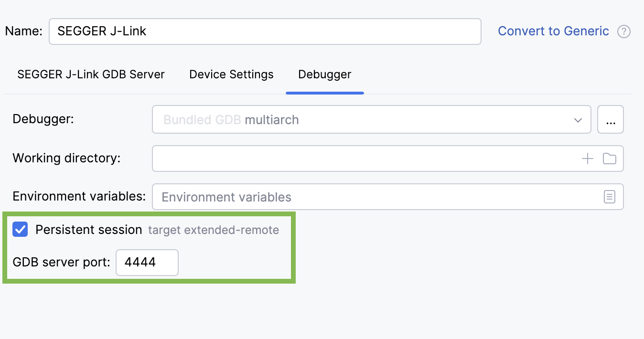The width and height of the screenshot is (644, 339).
Task: Expand the Debugger dropdown chevron arrow
Action: point(578,120)
